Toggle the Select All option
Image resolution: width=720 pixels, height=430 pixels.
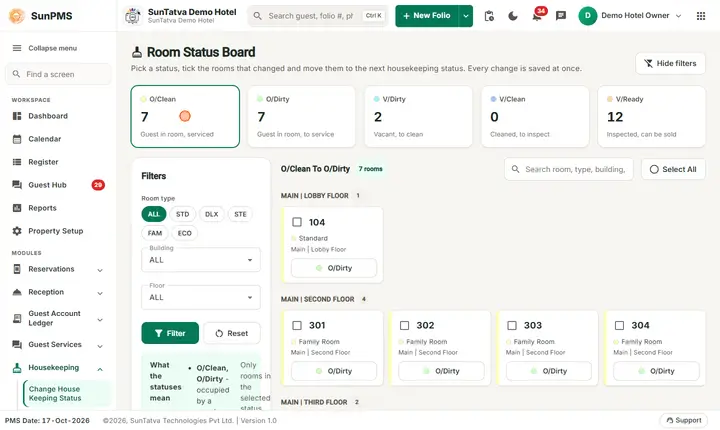click(x=673, y=169)
